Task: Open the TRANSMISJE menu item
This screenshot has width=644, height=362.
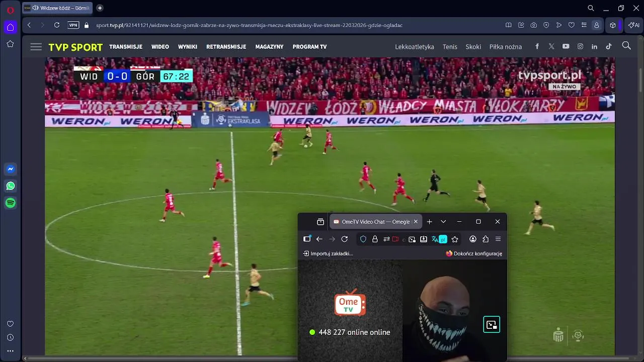Action: coord(126,47)
